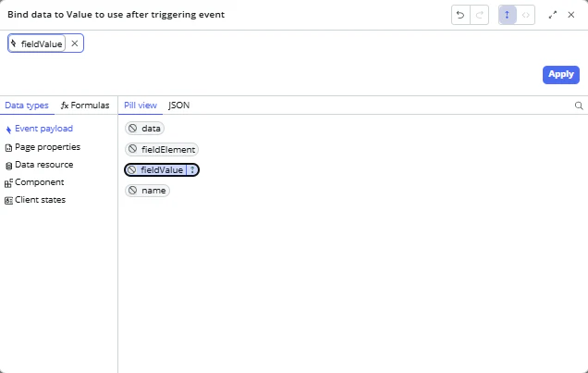This screenshot has height=373, width=588.
Task: Switch to the JSON tab
Action: point(178,106)
